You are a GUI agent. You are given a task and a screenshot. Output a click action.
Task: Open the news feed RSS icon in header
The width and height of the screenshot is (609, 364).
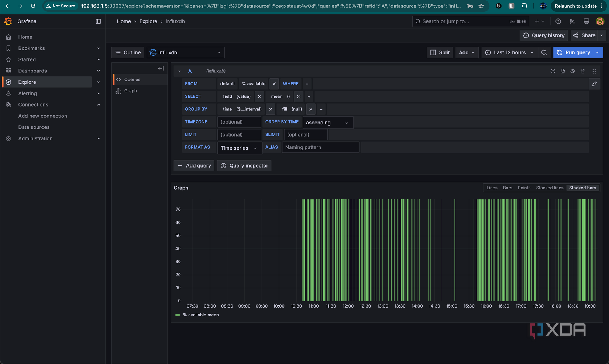[x=572, y=21]
